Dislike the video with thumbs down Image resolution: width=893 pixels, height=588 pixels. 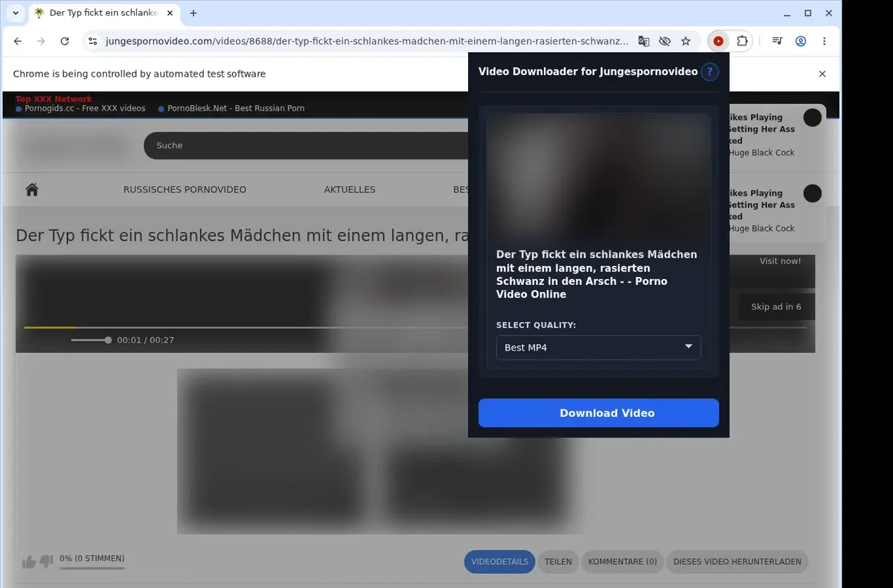46,562
